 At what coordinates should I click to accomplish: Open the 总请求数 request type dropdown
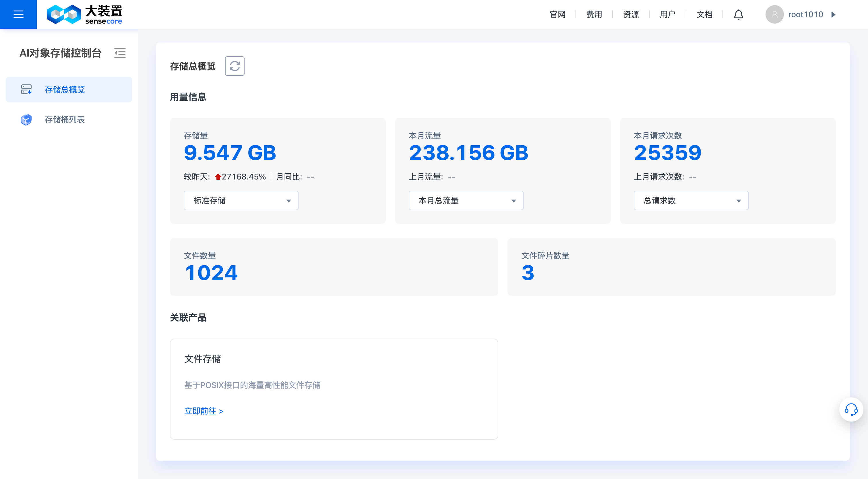(691, 200)
